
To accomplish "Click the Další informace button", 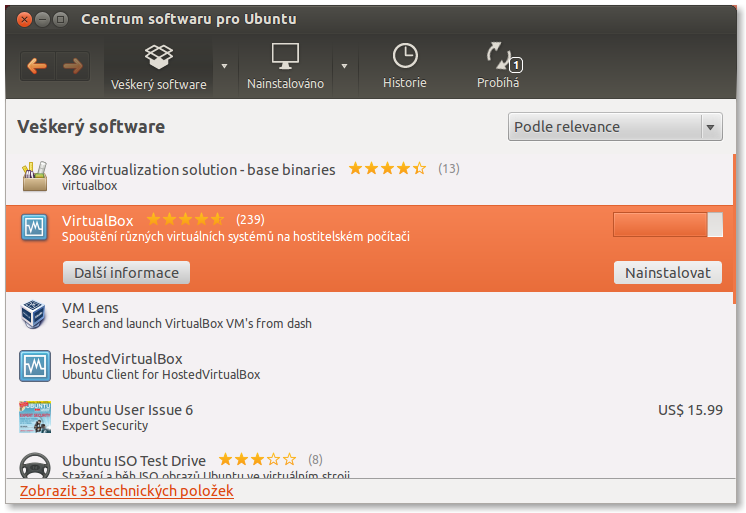I will (127, 273).
